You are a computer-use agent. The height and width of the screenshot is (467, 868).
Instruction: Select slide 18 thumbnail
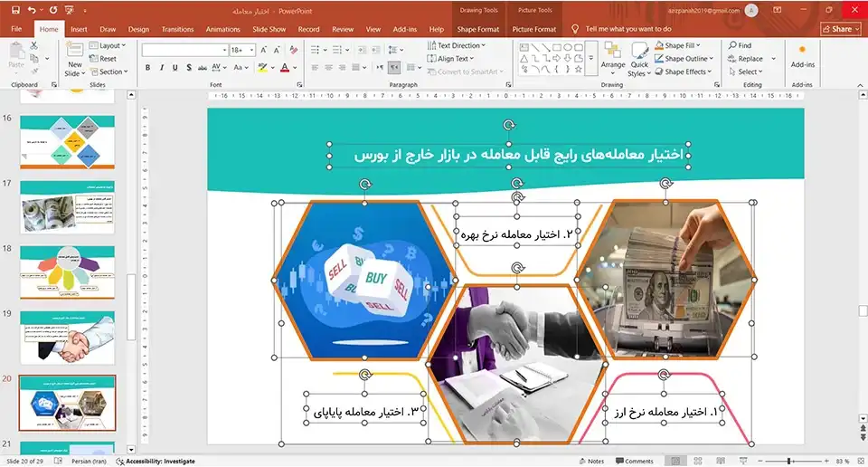[x=68, y=272]
